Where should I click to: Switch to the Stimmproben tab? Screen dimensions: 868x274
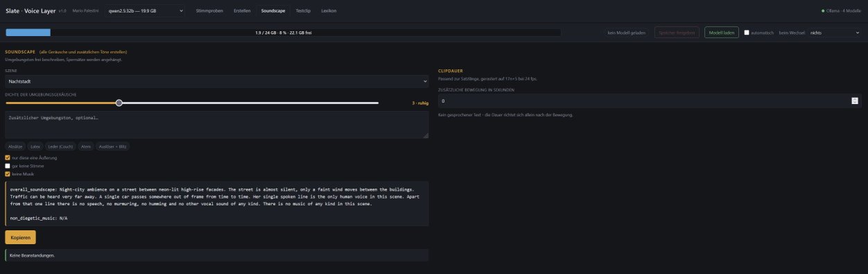pos(210,11)
